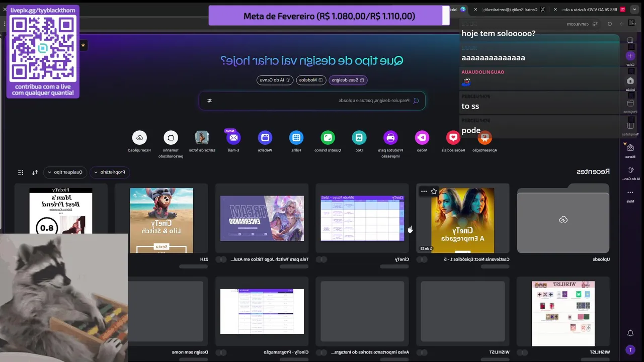Viewport: 644px width, 362px height.
Task: Open the notifications bell in the sidebar
Action: tap(630, 333)
